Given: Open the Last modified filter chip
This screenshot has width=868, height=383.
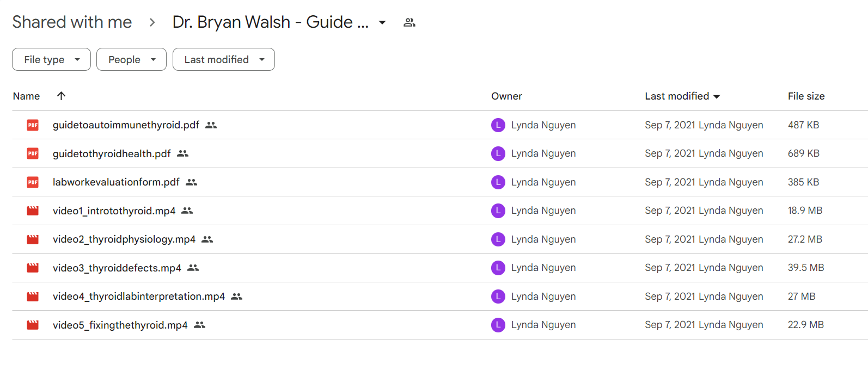Looking at the screenshot, I should click(224, 59).
